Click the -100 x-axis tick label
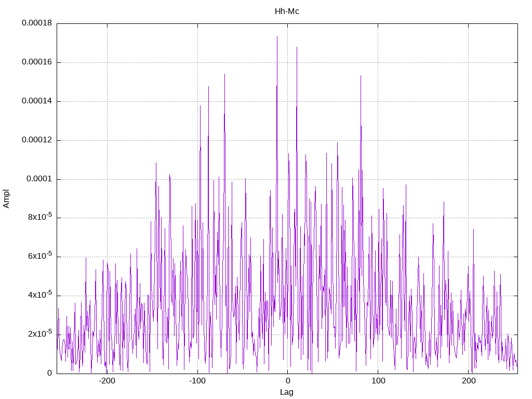532x399 pixels. click(x=197, y=381)
